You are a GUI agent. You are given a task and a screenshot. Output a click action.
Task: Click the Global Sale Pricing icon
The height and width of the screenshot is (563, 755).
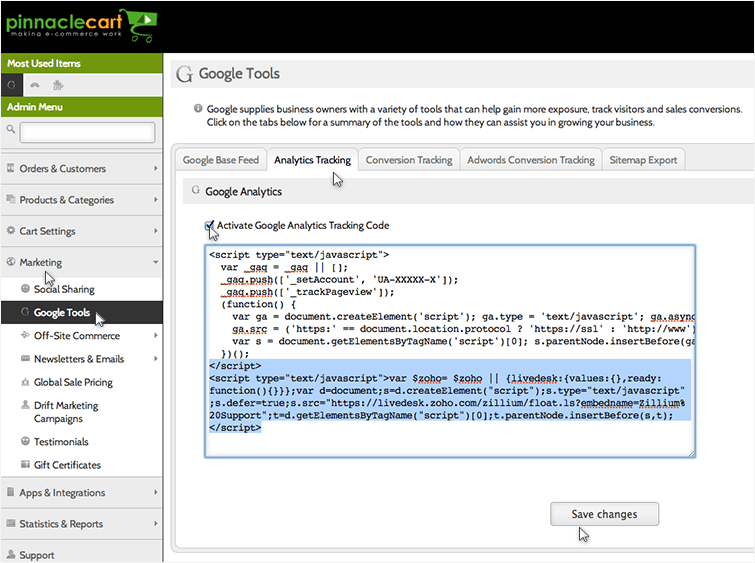tap(26, 381)
